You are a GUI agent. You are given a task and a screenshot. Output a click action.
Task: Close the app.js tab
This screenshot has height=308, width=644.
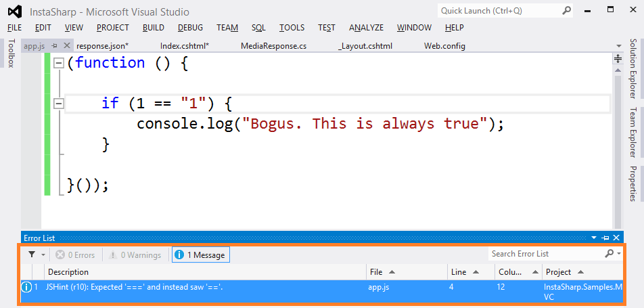[x=66, y=45]
